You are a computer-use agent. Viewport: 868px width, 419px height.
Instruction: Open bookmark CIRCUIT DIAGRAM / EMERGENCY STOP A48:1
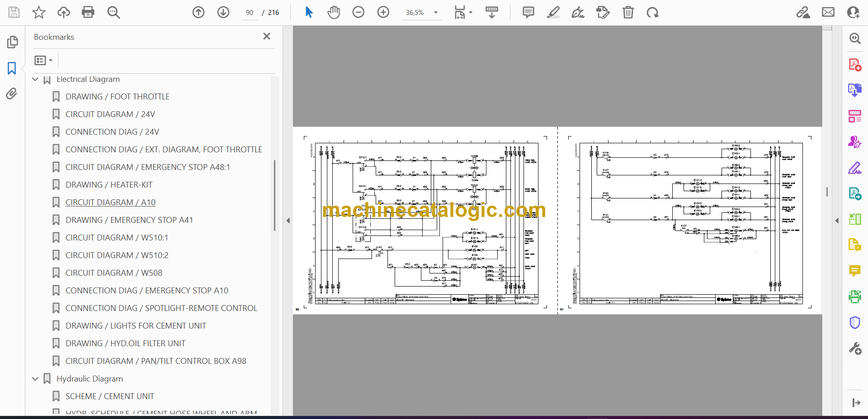point(148,167)
